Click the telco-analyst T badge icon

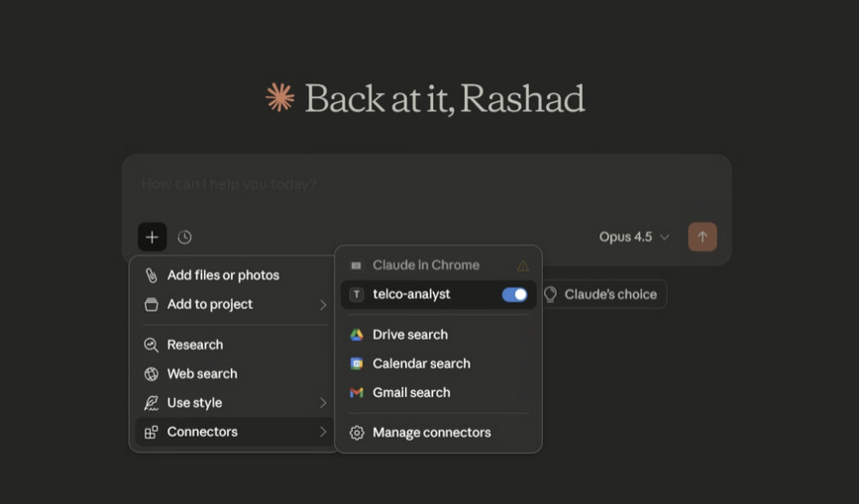pyautogui.click(x=357, y=294)
